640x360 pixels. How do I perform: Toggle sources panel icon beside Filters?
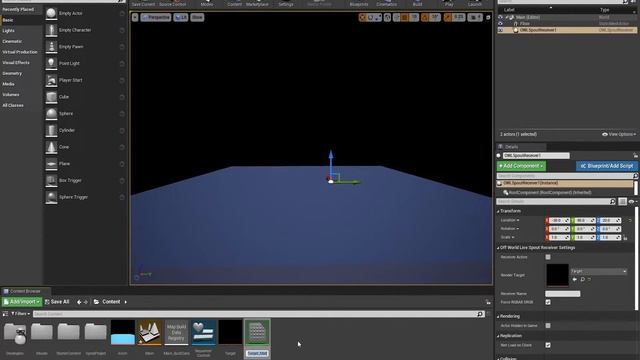pyautogui.click(x=5, y=314)
